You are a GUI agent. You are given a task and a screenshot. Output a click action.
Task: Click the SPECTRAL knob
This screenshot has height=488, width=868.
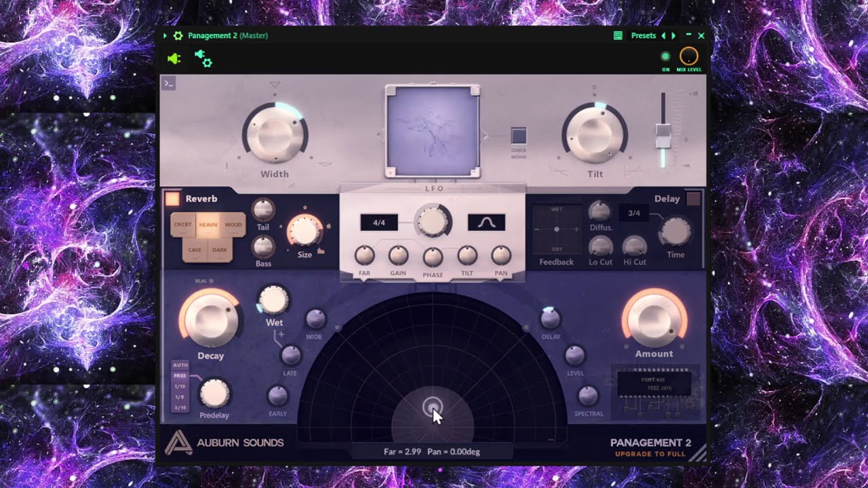(587, 396)
